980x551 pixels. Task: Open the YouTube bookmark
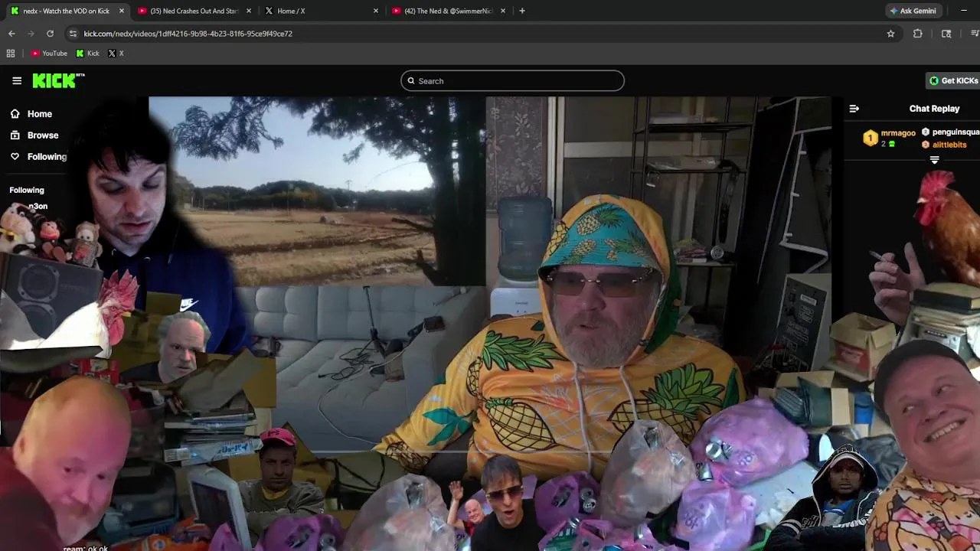(x=49, y=54)
